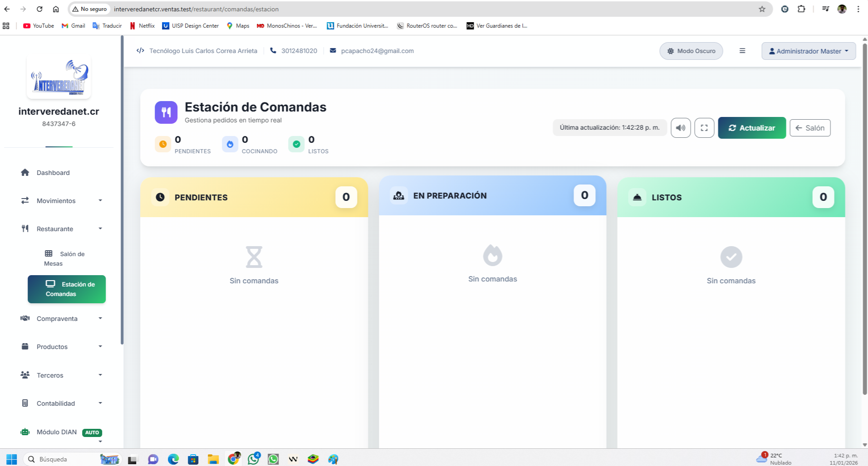This screenshot has height=466, width=868.
Task: Click the Actualizar button
Action: [x=751, y=127]
